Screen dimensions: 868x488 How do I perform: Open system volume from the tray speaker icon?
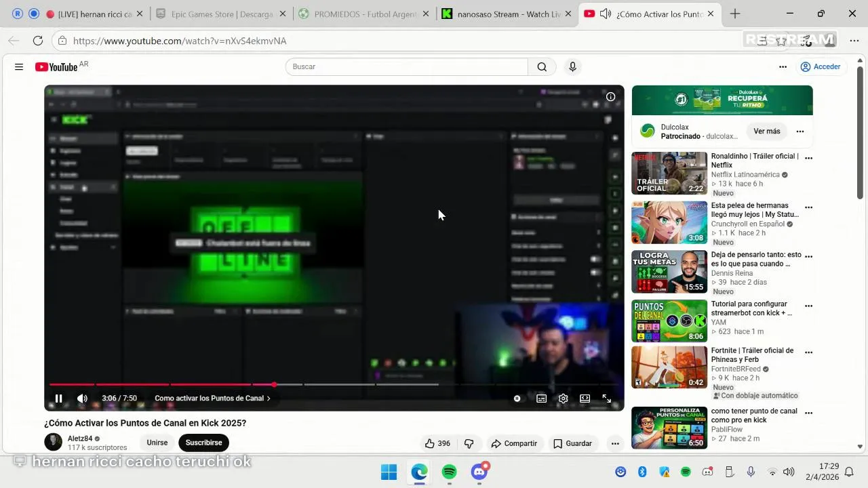[x=789, y=472]
